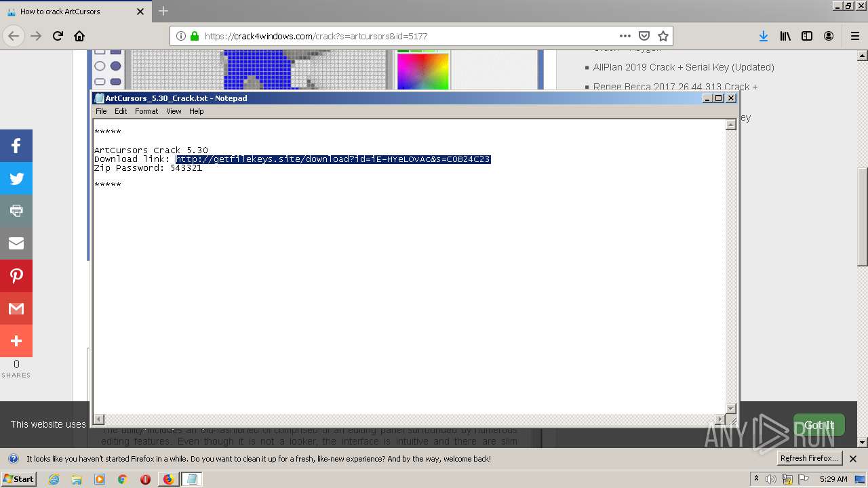Open Firefox Library icon

pos(785,36)
